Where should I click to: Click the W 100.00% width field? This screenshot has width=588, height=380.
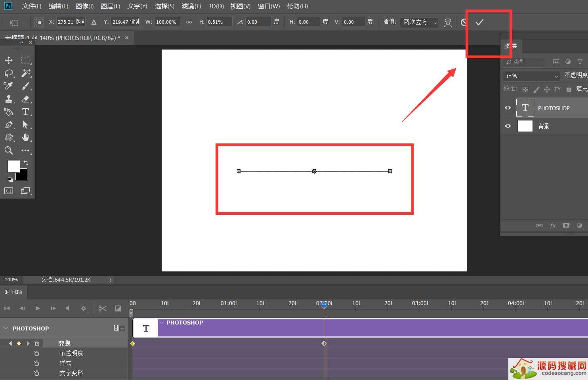pos(167,22)
